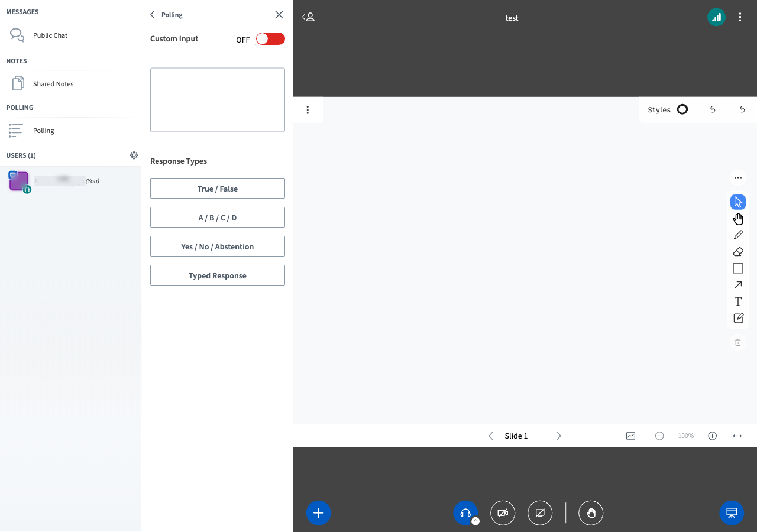This screenshot has height=532, width=757.
Task: Expand more whiteboard tools ellipsis
Action: tap(738, 178)
